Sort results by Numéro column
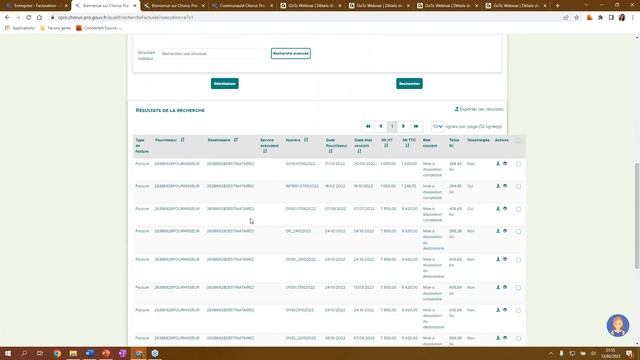Image resolution: width=640 pixels, height=360 pixels. (306, 140)
